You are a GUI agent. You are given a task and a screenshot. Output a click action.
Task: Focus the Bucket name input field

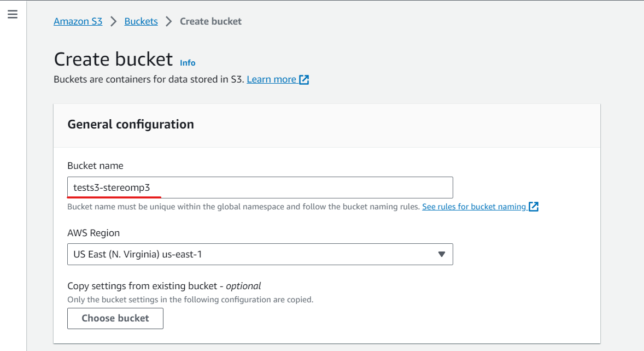tap(260, 188)
